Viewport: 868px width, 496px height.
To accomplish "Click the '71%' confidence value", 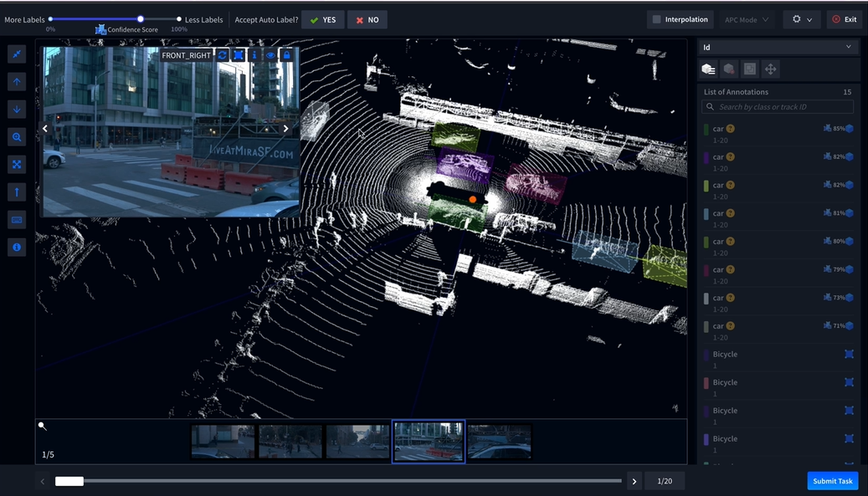I will (x=839, y=325).
